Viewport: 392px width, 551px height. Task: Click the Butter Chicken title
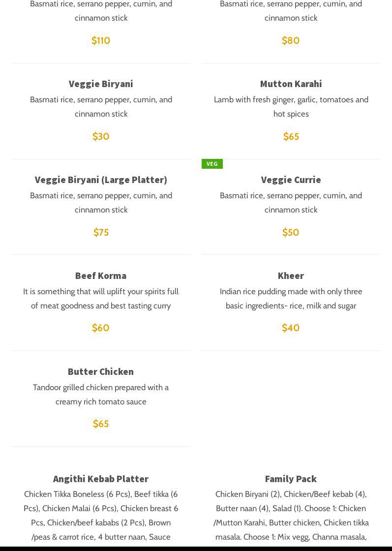pyautogui.click(x=101, y=371)
